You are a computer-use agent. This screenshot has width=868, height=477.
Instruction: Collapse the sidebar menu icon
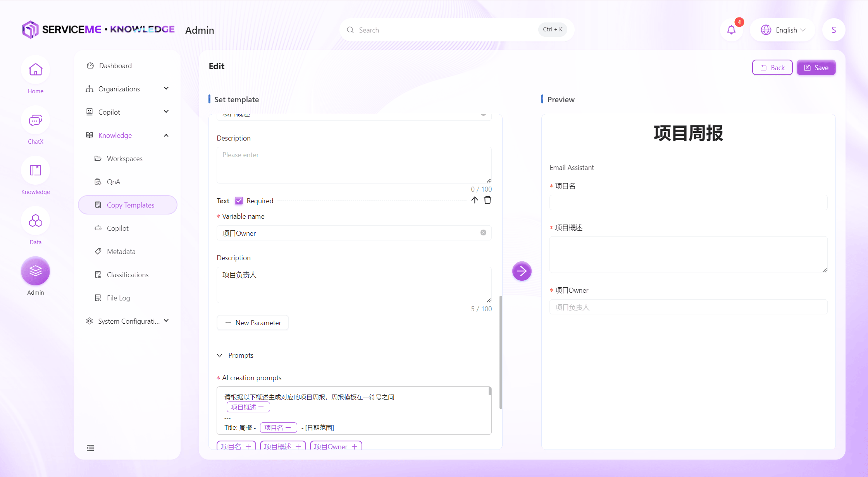tap(90, 448)
